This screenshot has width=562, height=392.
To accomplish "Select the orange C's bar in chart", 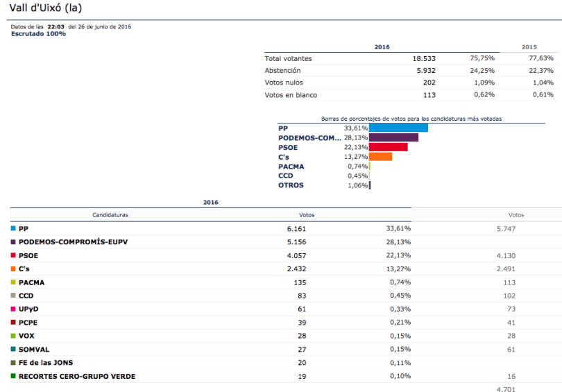I will tap(380, 157).
